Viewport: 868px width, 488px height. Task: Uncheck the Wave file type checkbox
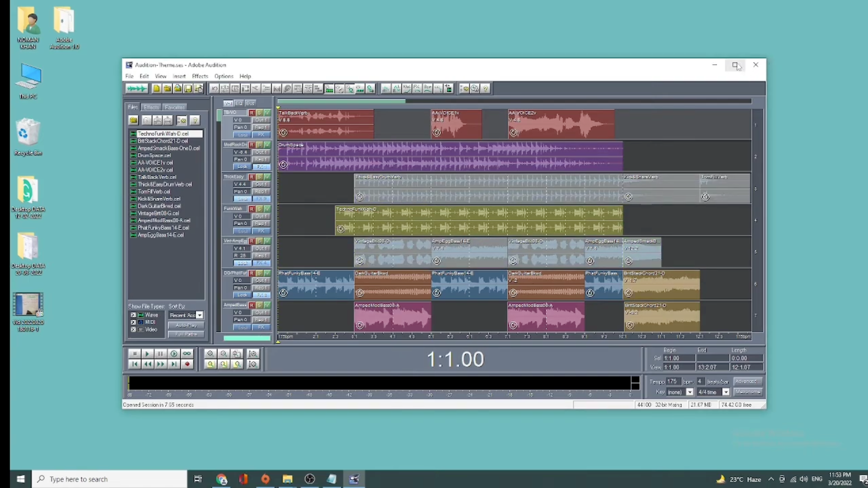click(x=133, y=315)
